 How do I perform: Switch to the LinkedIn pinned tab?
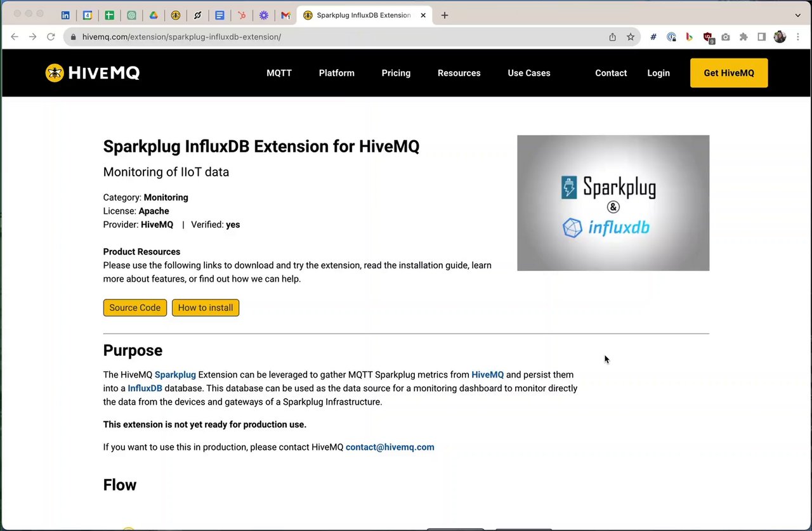pos(65,15)
